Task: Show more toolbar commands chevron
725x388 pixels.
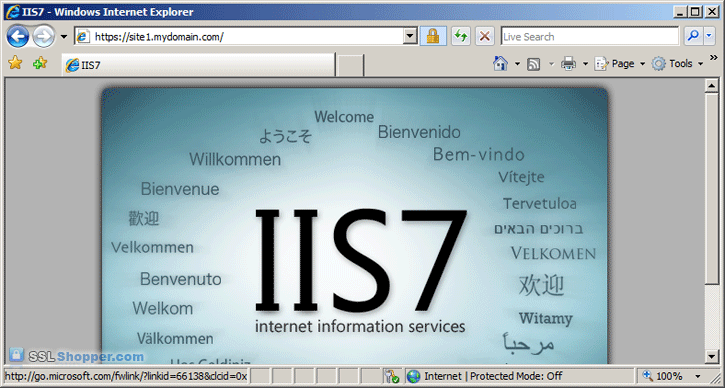Action: tap(714, 57)
